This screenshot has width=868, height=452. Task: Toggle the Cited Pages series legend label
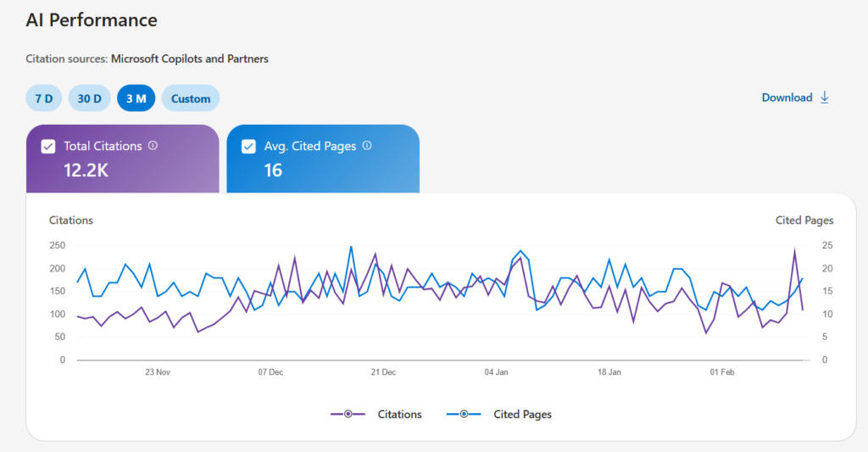[522, 415]
